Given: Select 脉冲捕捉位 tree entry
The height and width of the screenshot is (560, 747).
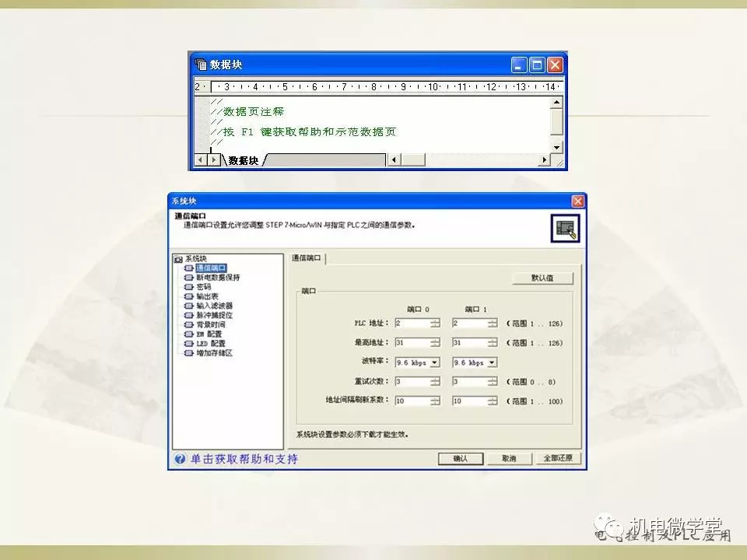Looking at the screenshot, I should coord(214,315).
